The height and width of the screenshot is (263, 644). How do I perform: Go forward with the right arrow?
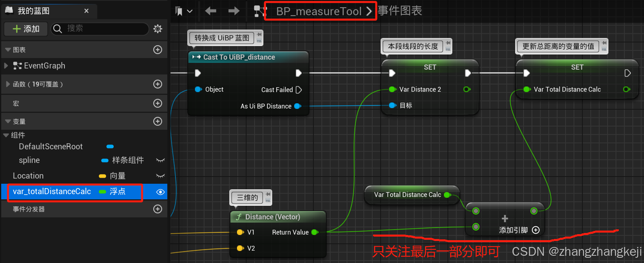(x=234, y=11)
